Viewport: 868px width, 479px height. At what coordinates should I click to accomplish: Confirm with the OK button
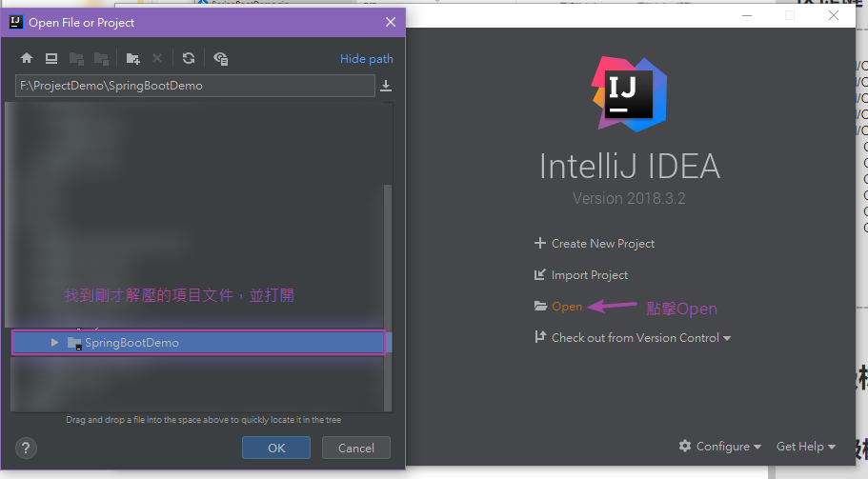276,448
